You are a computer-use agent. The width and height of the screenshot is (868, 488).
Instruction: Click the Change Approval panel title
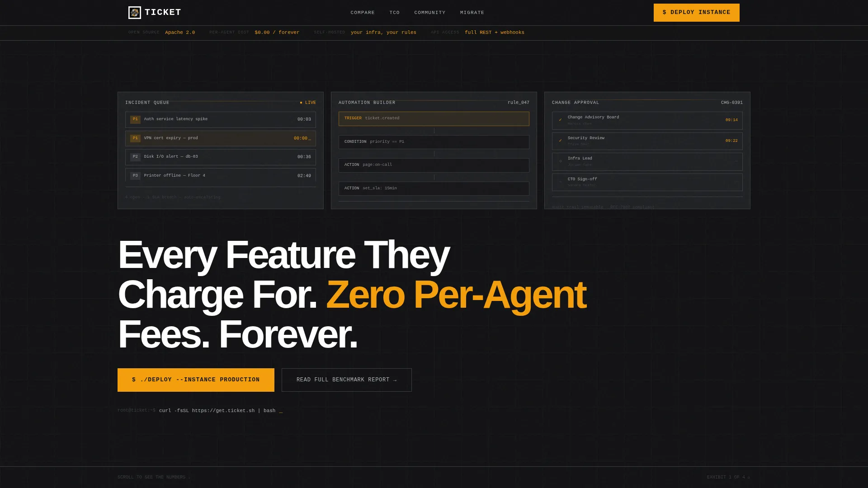(x=576, y=103)
